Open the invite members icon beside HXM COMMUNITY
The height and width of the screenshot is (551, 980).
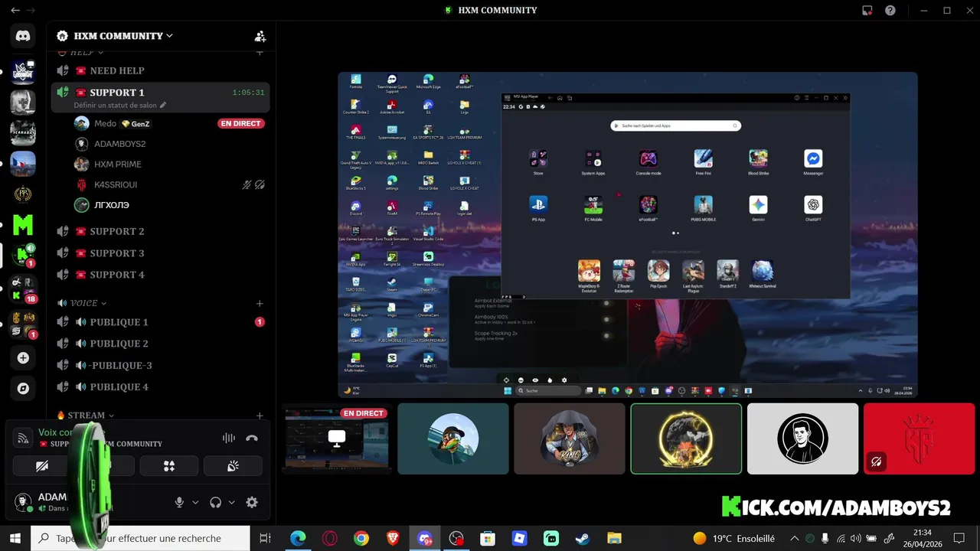tap(260, 36)
